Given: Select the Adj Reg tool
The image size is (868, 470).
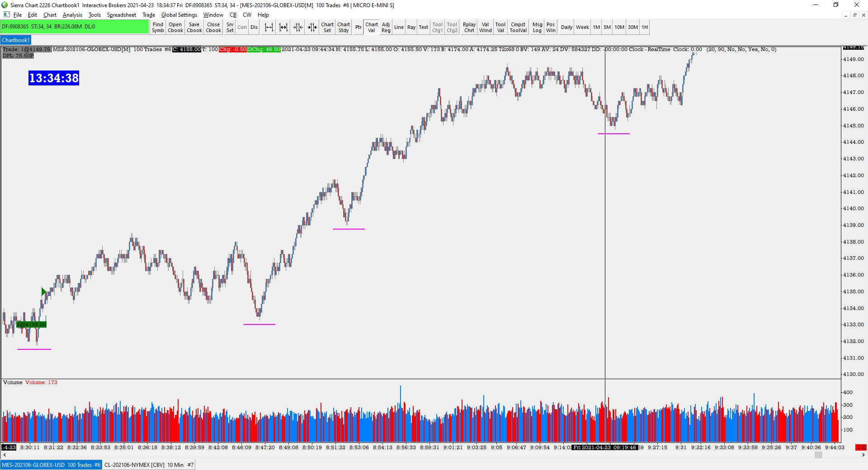Looking at the screenshot, I should [386, 28].
